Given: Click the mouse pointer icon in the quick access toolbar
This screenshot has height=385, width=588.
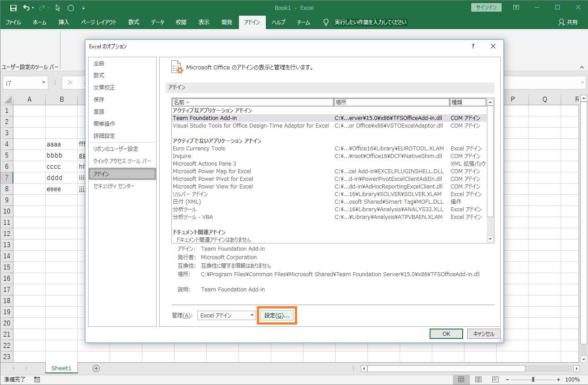Looking at the screenshot, I should click(x=58, y=8).
